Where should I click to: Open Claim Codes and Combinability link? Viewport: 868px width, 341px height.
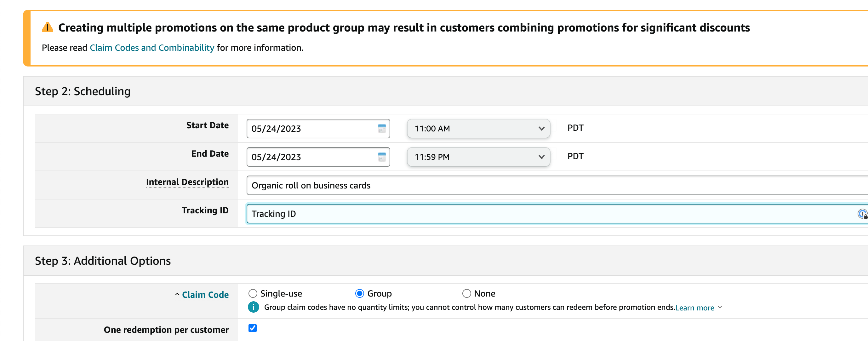151,48
